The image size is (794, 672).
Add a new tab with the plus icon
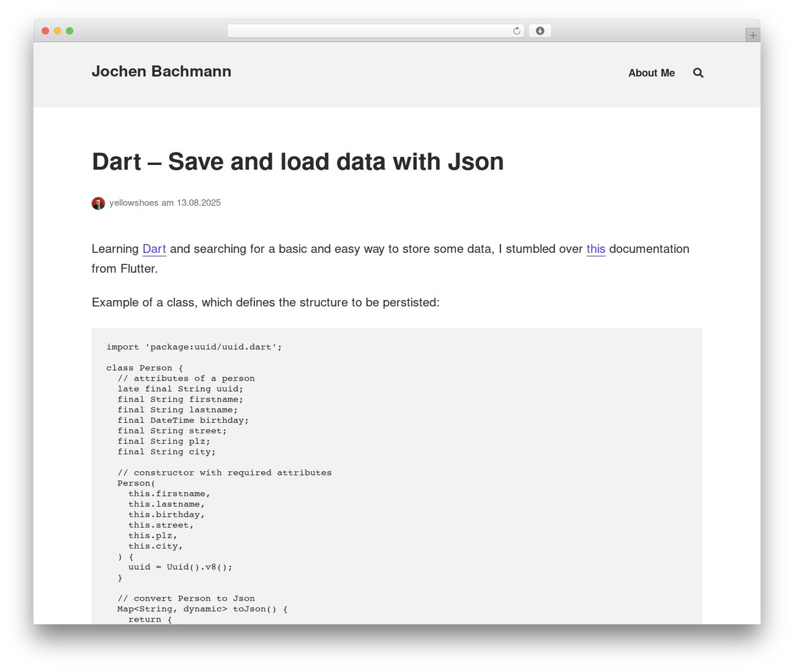click(x=752, y=35)
